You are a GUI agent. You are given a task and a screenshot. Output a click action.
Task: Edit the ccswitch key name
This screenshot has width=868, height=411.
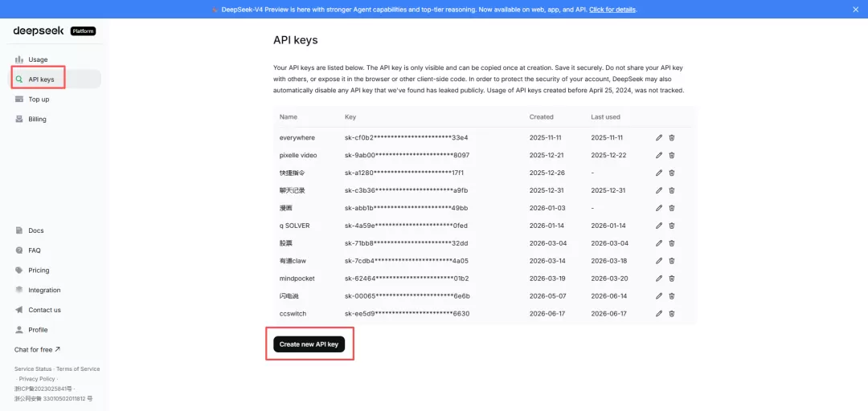(x=659, y=314)
